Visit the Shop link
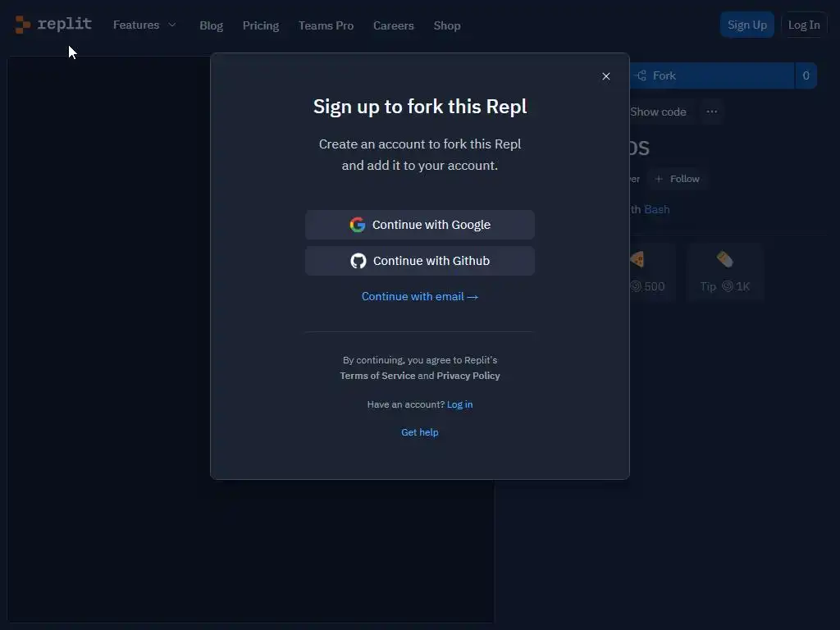The height and width of the screenshot is (630, 840). coord(447,25)
